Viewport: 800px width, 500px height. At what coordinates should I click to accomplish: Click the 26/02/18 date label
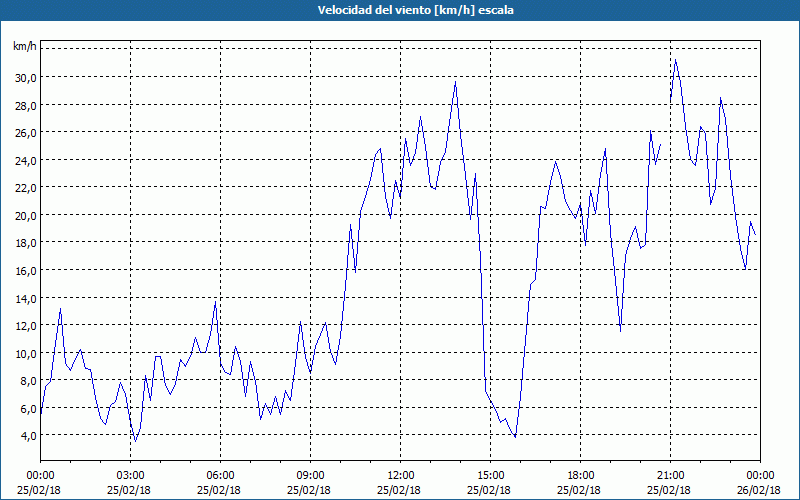tap(759, 490)
